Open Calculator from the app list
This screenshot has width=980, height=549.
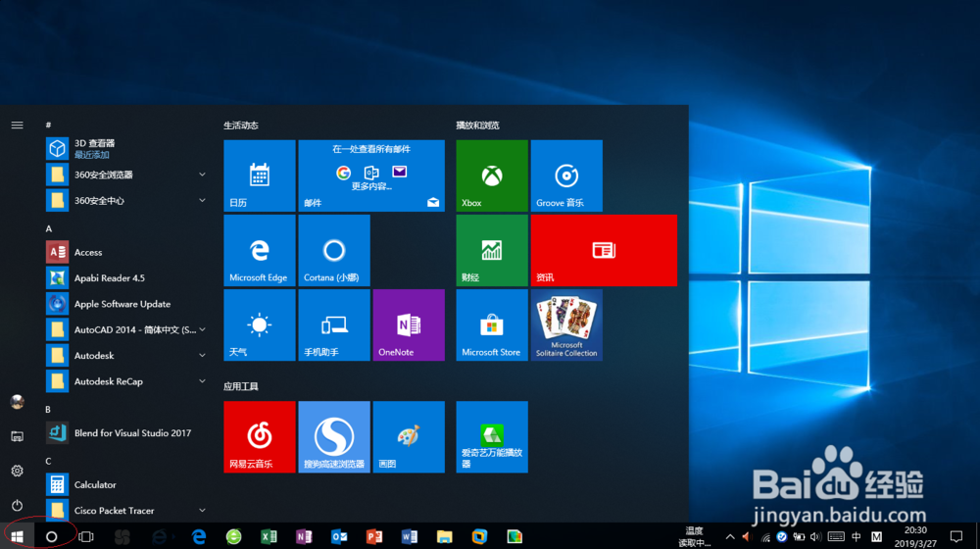tap(126, 484)
